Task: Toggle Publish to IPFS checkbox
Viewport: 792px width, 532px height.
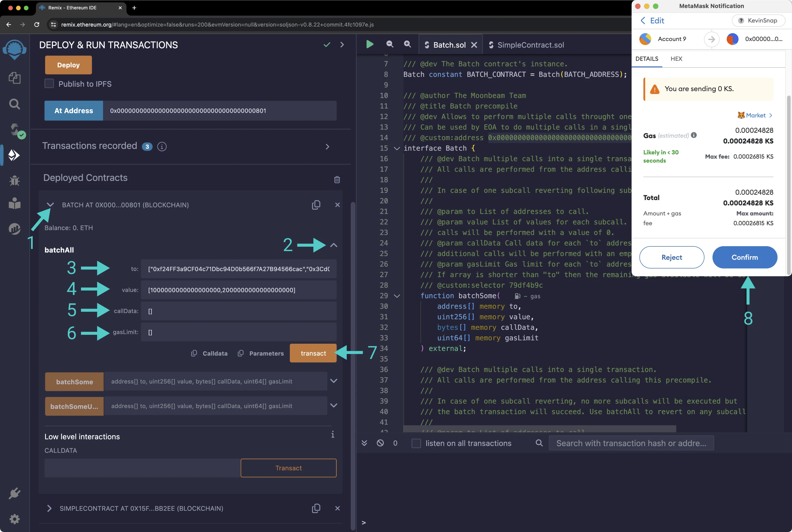Action: tap(49, 84)
